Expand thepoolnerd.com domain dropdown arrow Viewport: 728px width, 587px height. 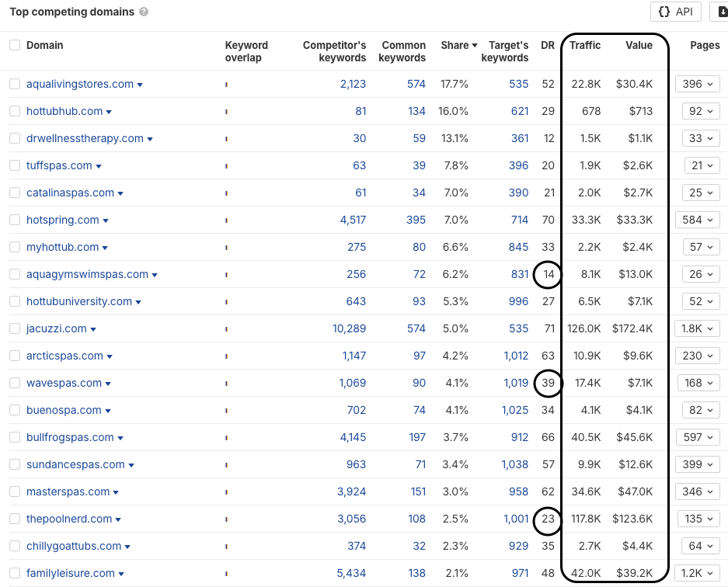point(118,519)
